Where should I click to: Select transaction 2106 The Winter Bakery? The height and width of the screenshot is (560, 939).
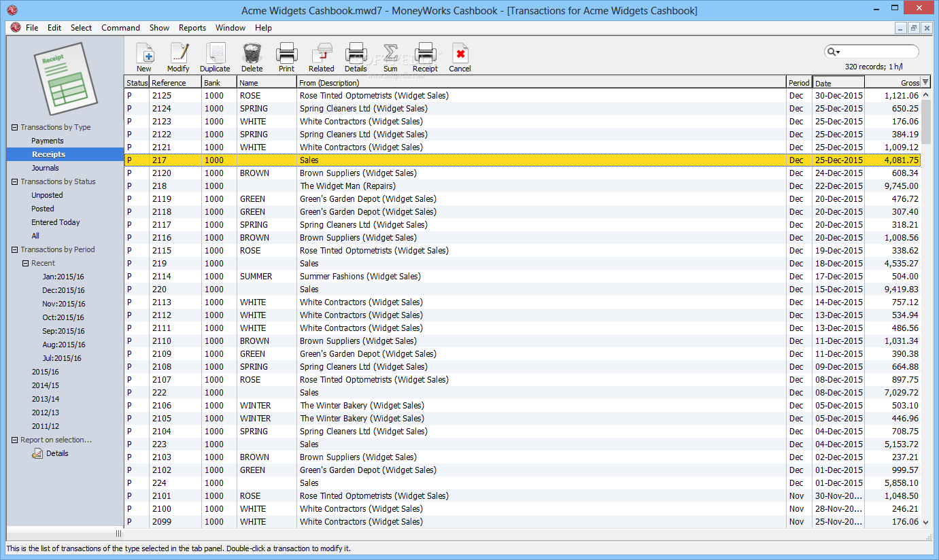coord(522,406)
